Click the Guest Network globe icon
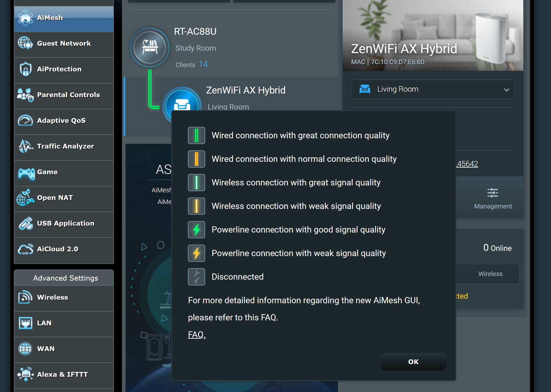 25,43
